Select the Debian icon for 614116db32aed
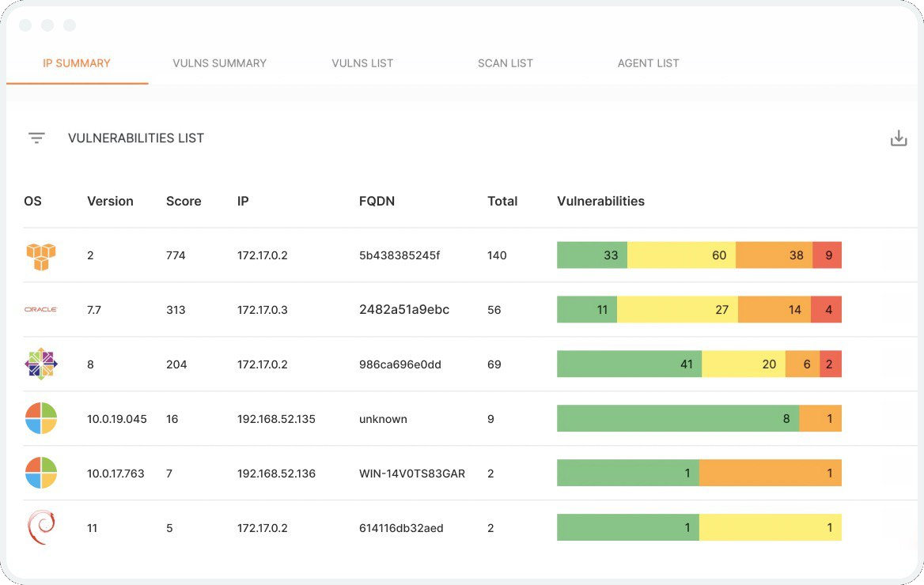 tap(40, 527)
